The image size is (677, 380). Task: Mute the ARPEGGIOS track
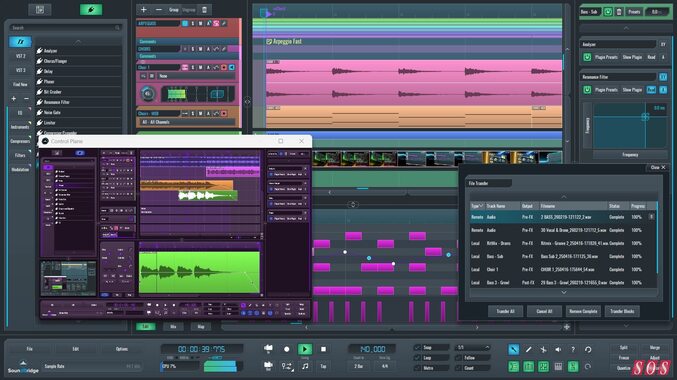200,23
